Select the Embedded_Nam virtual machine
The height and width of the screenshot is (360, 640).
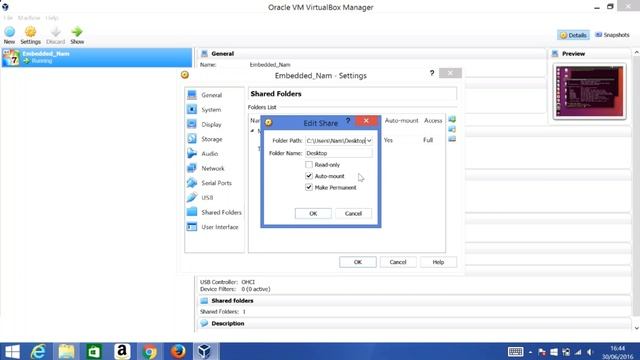click(96, 57)
